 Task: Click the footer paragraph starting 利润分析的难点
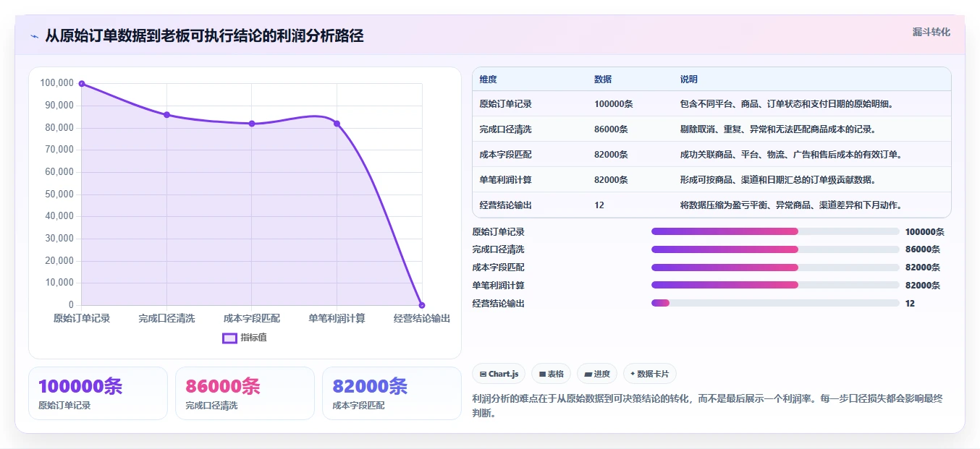pyautogui.click(x=707, y=406)
